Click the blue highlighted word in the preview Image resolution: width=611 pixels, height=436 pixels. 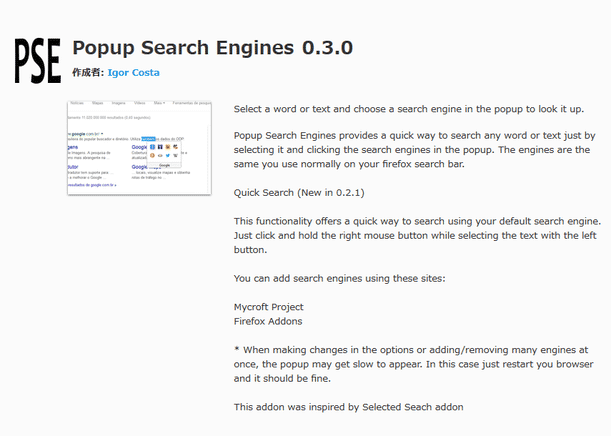point(148,139)
